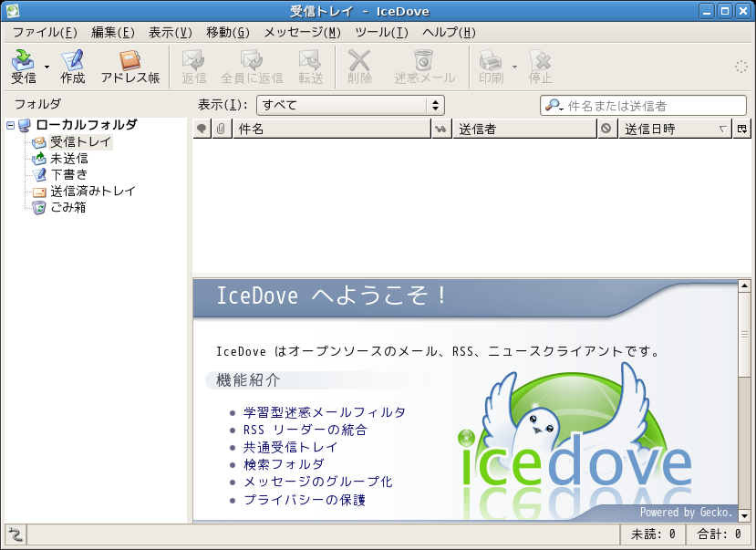Open the ファイル(F) menu

tap(45, 32)
